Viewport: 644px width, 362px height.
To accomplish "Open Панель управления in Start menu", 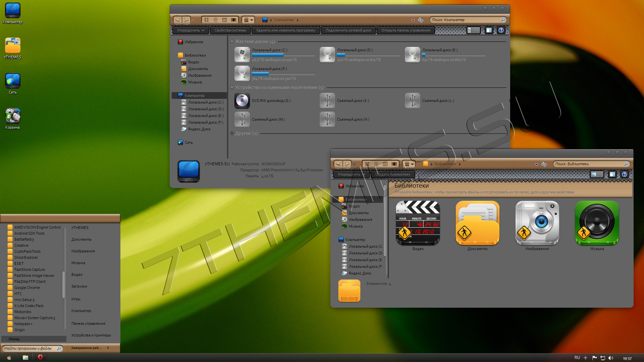I will pyautogui.click(x=88, y=323).
